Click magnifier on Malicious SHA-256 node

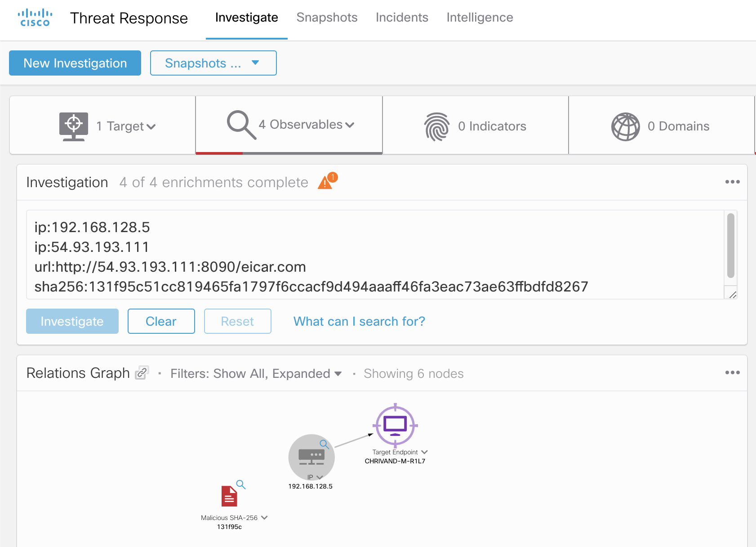pos(241,484)
